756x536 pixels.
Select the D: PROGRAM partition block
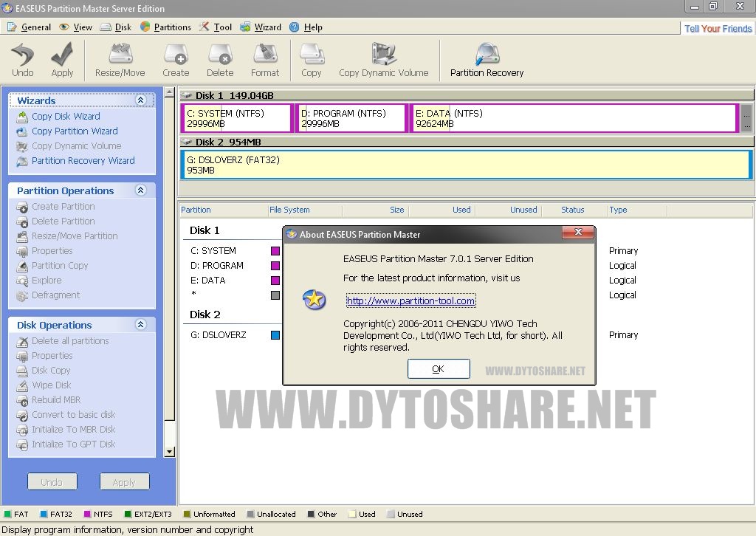pos(351,118)
